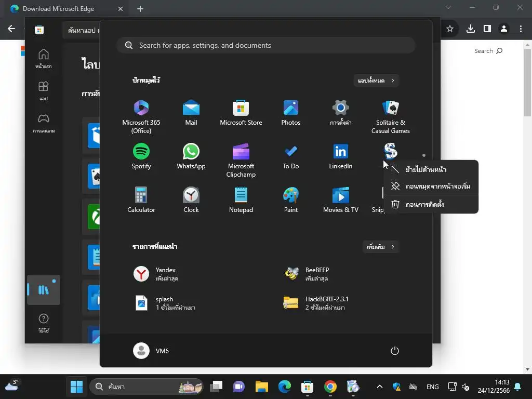The width and height of the screenshot is (532, 399).
Task: Switch to the Download Microsoft Edge tab
Action: (x=58, y=9)
